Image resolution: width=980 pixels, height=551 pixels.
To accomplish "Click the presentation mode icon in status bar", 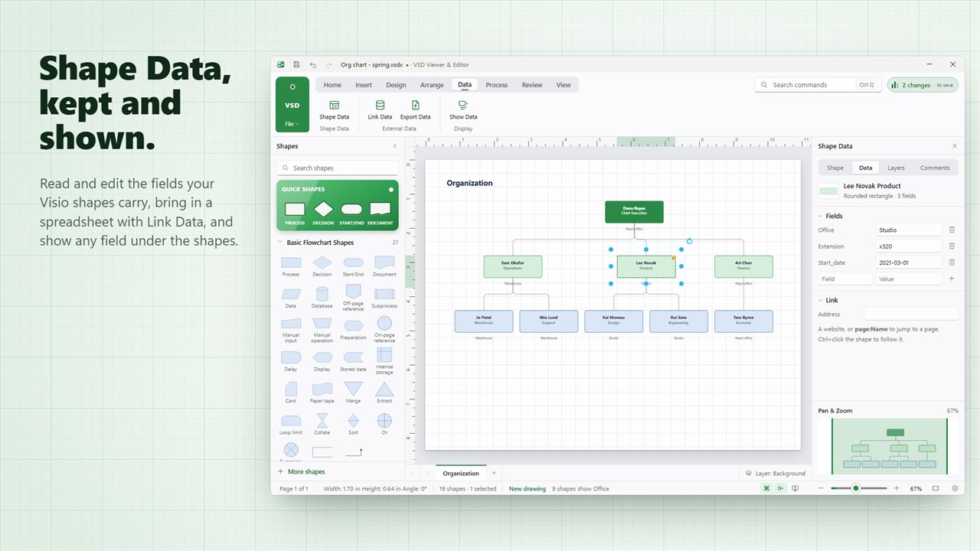I will click(x=795, y=488).
